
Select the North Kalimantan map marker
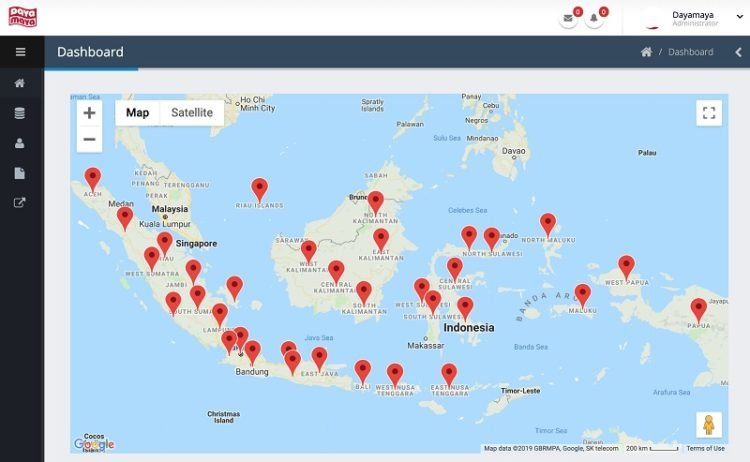click(x=375, y=205)
